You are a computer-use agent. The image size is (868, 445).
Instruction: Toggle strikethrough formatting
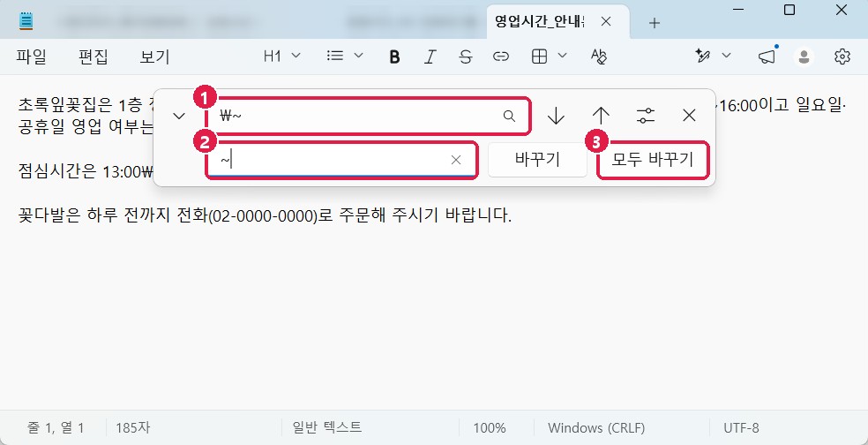point(466,57)
